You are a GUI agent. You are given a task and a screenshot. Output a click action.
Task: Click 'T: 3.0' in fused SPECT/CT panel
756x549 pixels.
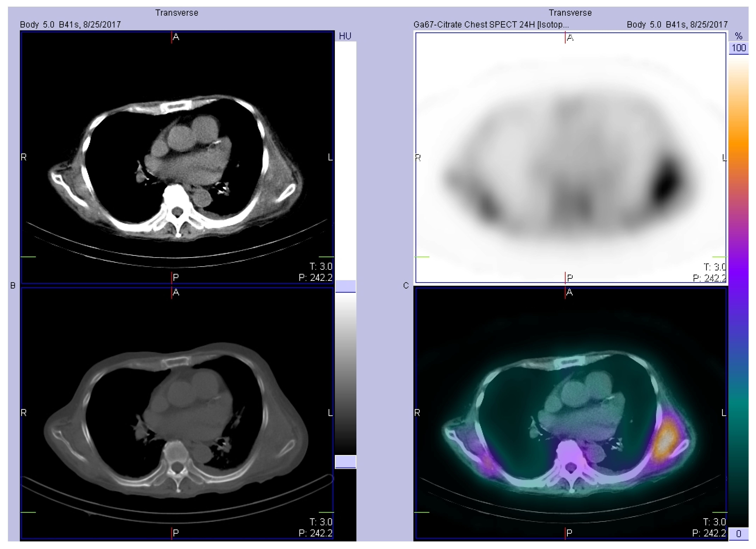(714, 522)
